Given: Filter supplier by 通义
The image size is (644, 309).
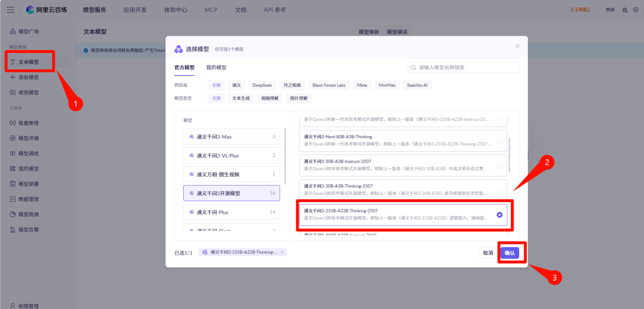Looking at the screenshot, I should pos(237,85).
